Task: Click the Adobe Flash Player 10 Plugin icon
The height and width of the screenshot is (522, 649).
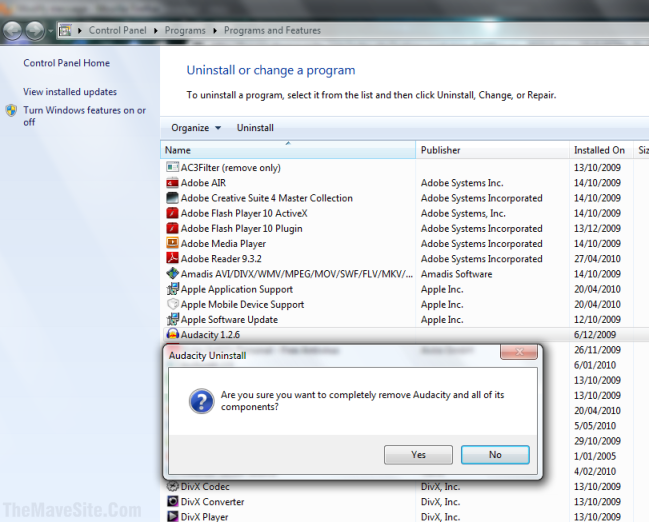Action: [172, 228]
